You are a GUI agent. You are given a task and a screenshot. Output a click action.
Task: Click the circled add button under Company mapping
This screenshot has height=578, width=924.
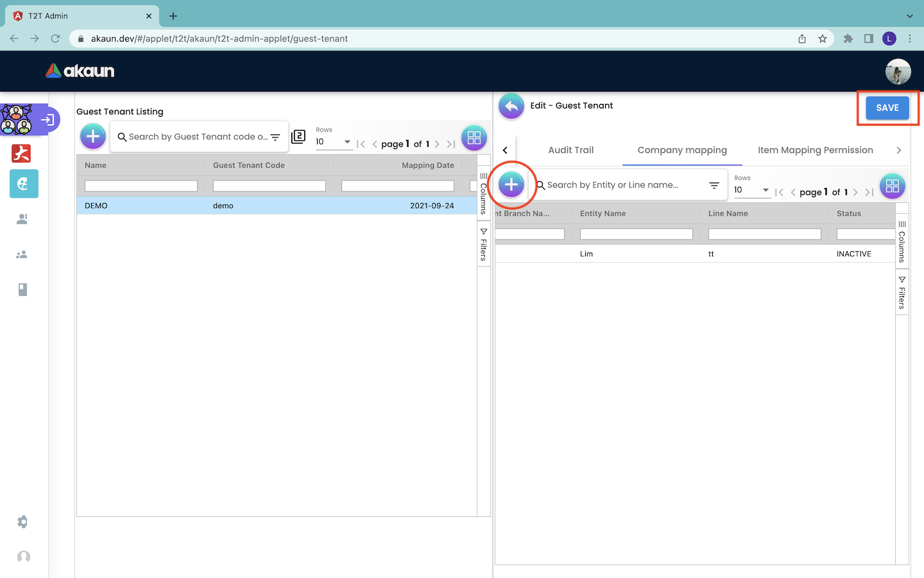pos(511,185)
